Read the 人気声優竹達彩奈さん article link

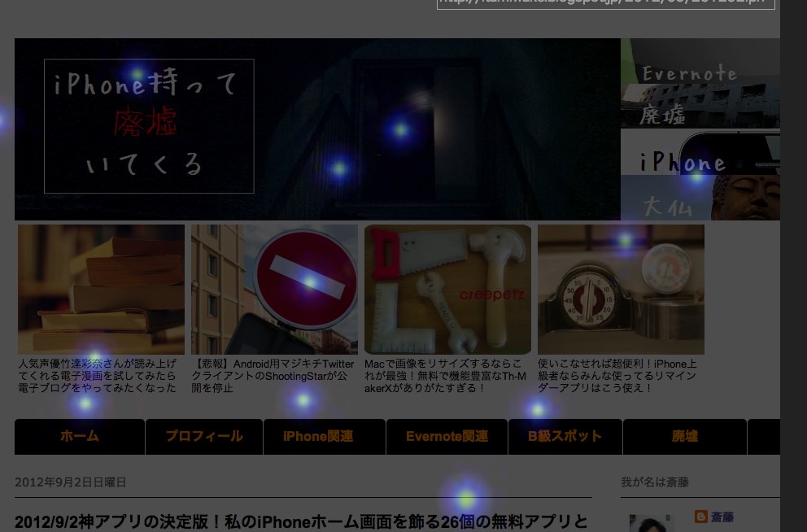pos(98,376)
